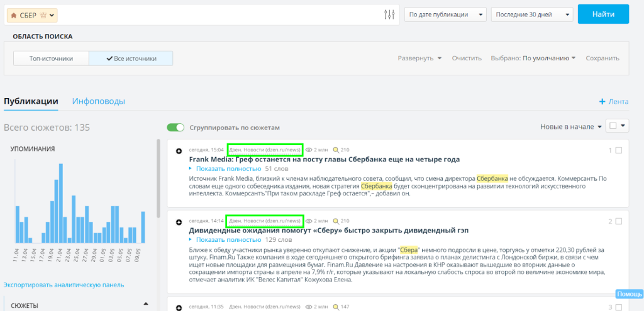Click the eye views icon on first article
This screenshot has width=644, height=311.
309,150
